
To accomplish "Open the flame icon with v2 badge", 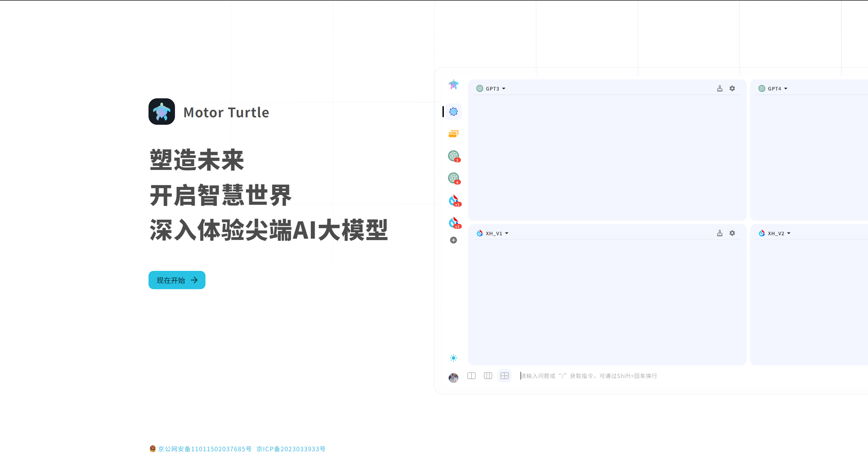I will tap(454, 222).
